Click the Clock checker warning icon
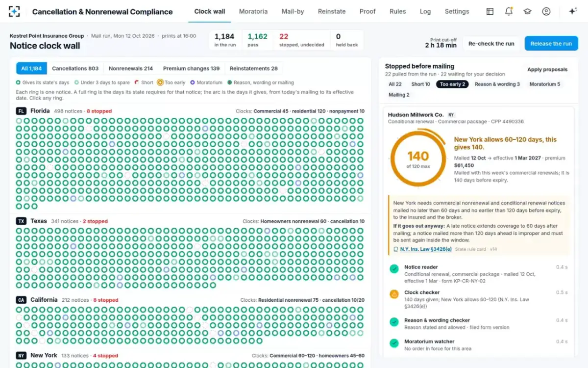The image size is (588, 368). pyautogui.click(x=394, y=294)
